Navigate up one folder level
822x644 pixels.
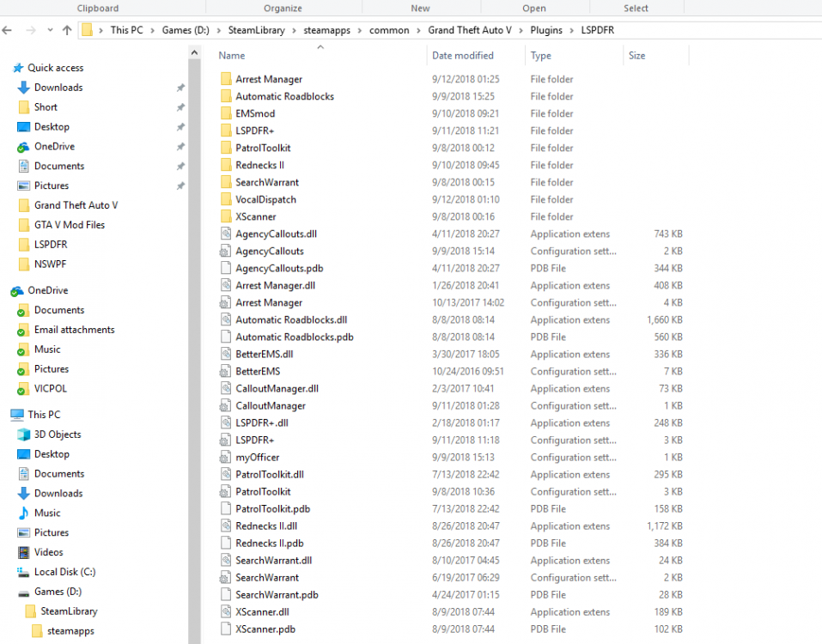click(67, 30)
